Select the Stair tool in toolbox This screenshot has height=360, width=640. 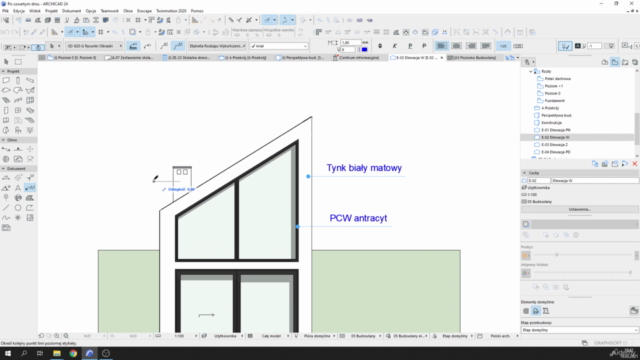(6, 100)
